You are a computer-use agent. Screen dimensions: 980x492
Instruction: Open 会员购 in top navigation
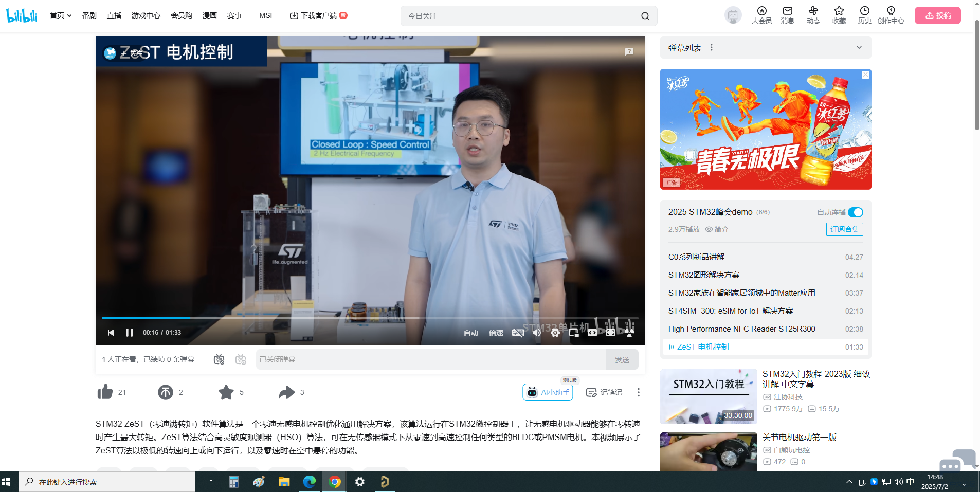click(x=182, y=15)
